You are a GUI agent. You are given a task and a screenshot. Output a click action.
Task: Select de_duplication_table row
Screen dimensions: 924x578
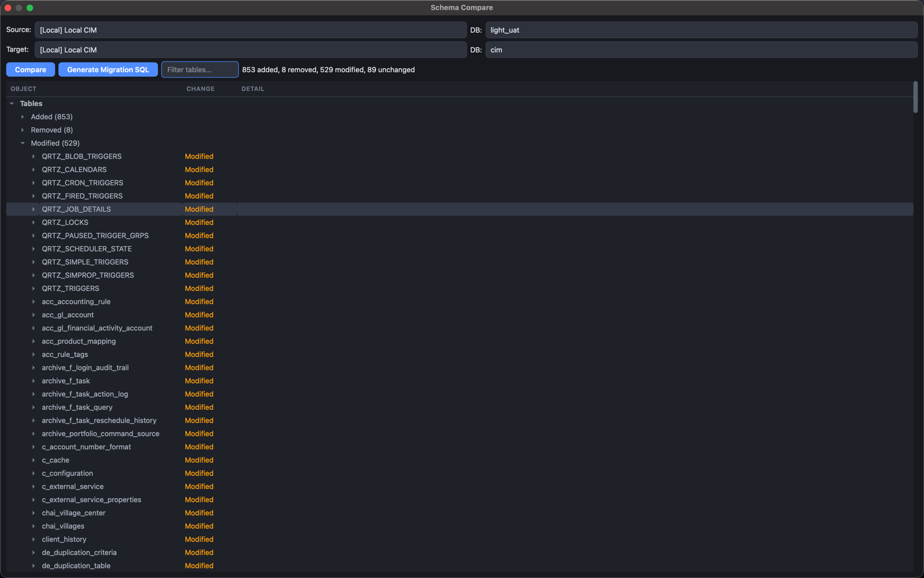tap(460, 566)
